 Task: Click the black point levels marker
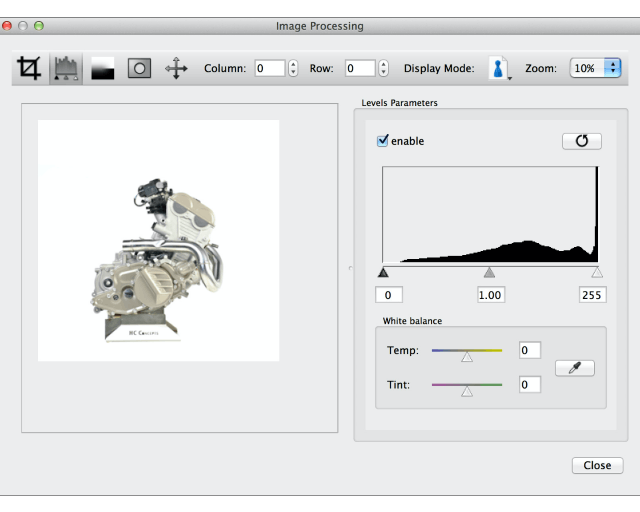coord(383,272)
